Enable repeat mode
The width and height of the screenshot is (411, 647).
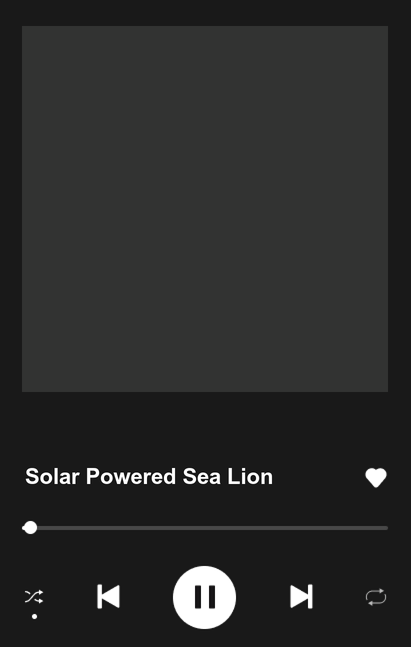point(376,597)
